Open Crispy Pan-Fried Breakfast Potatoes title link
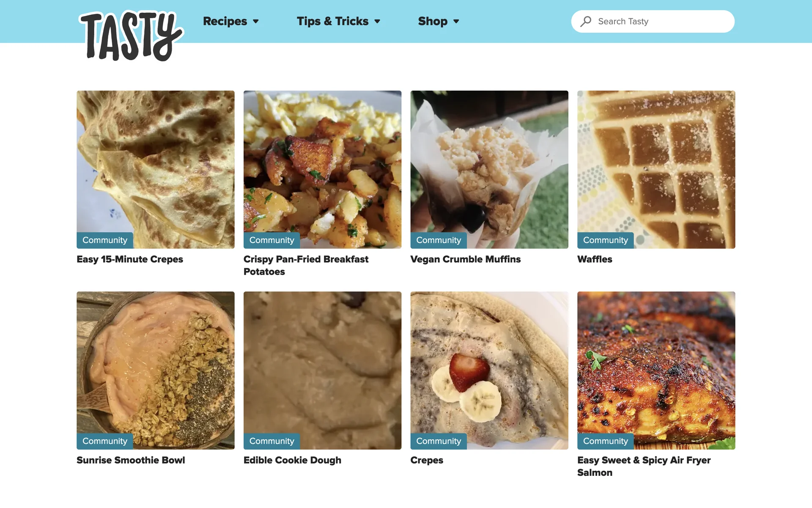The width and height of the screenshot is (812, 508). click(306, 265)
